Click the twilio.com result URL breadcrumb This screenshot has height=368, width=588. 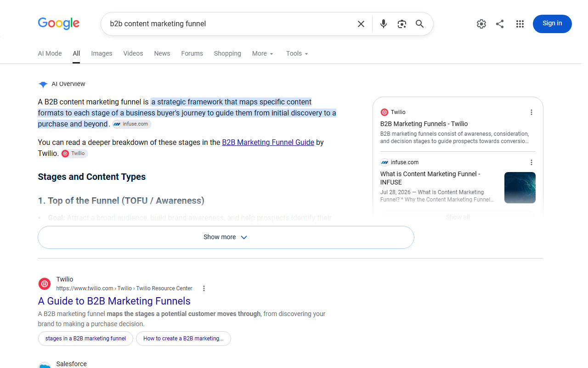click(x=124, y=288)
